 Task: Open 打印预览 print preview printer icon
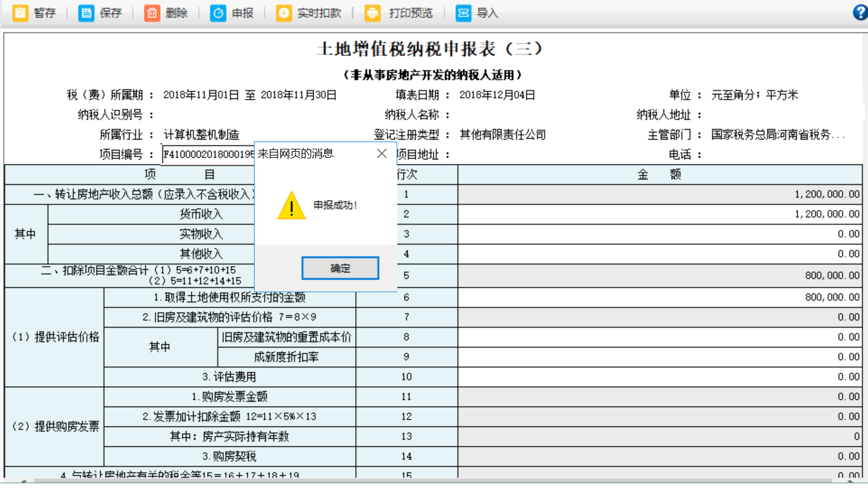(373, 13)
